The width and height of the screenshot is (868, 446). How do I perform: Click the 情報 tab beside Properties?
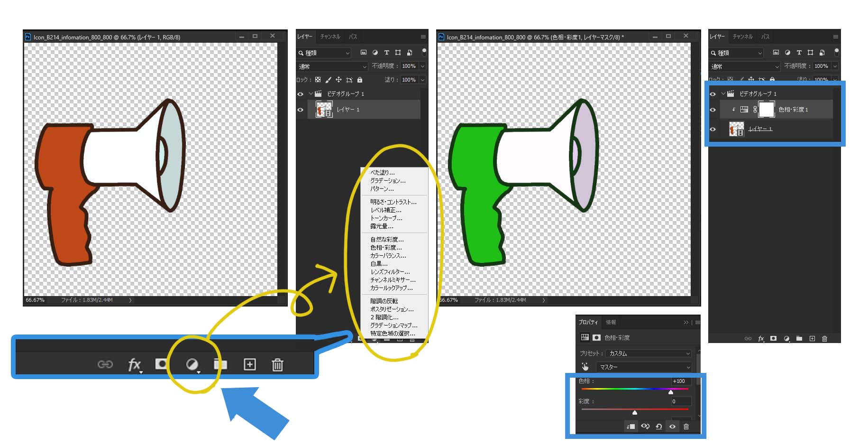pos(611,322)
